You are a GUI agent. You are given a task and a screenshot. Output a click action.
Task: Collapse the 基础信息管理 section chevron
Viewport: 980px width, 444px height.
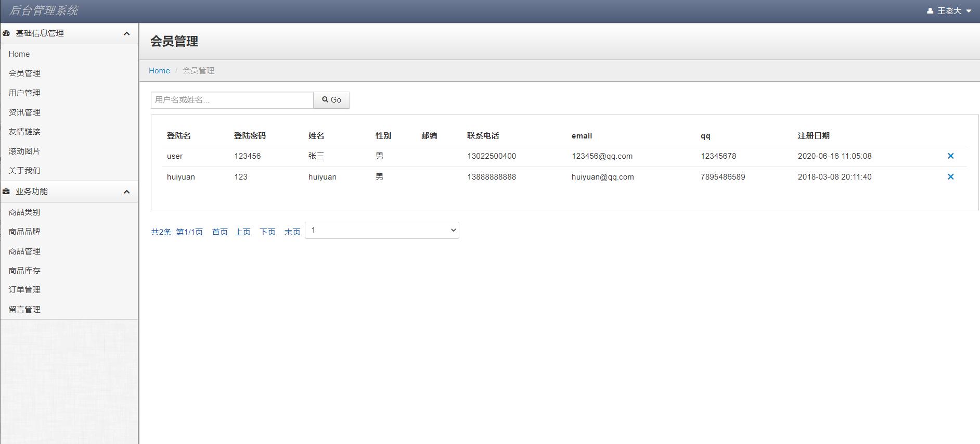click(x=126, y=33)
